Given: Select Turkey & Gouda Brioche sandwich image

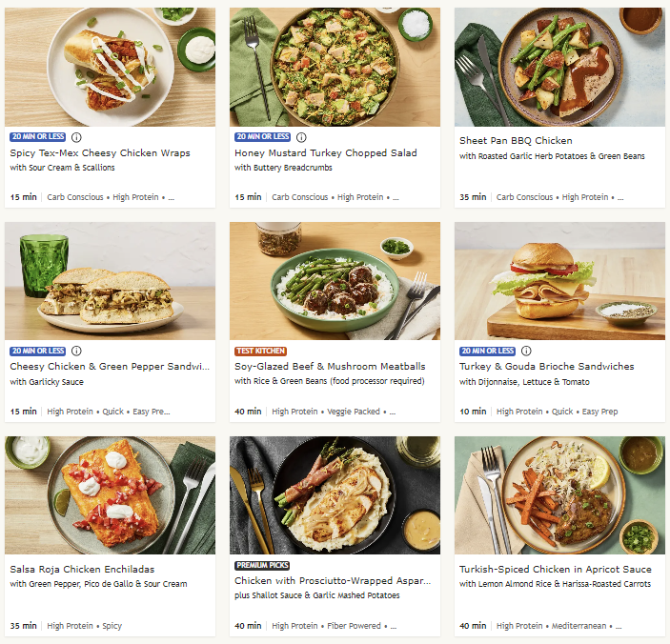Looking at the screenshot, I should pos(559,281).
